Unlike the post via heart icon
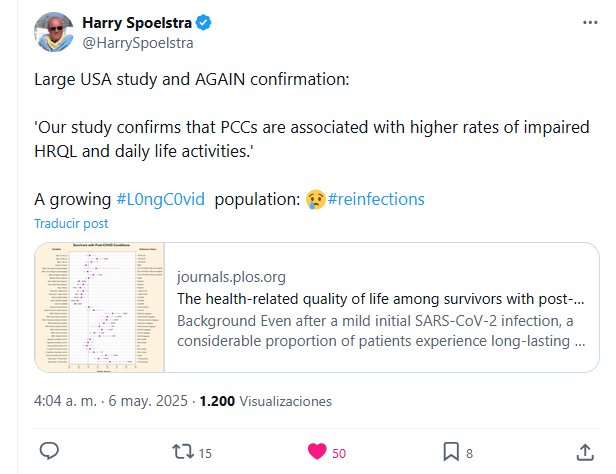The width and height of the screenshot is (616, 474). click(318, 452)
